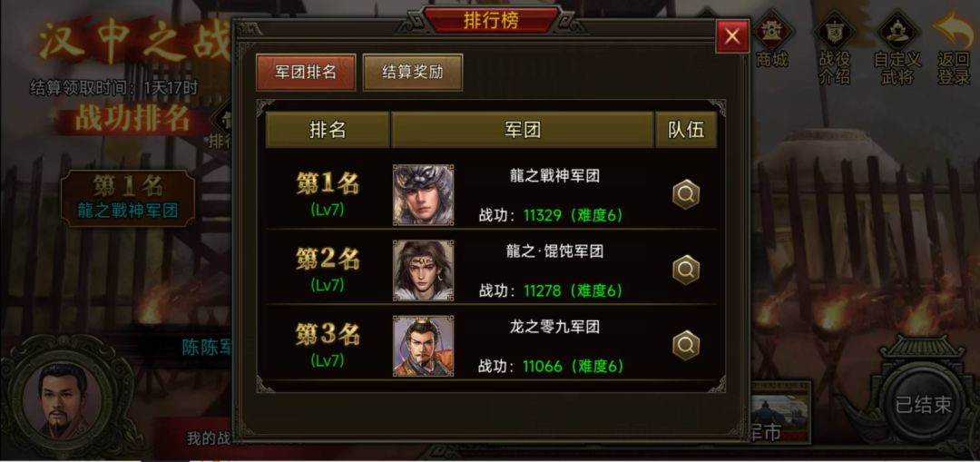
Task: Click the 军团 column header
Action: (x=523, y=130)
